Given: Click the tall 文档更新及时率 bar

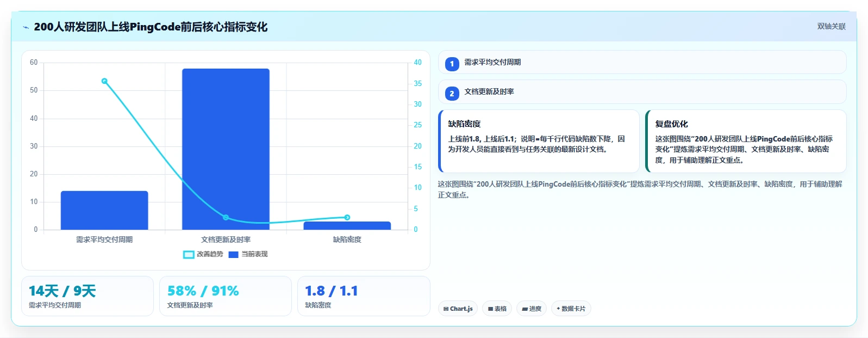Looking at the screenshot, I should 226,149.
